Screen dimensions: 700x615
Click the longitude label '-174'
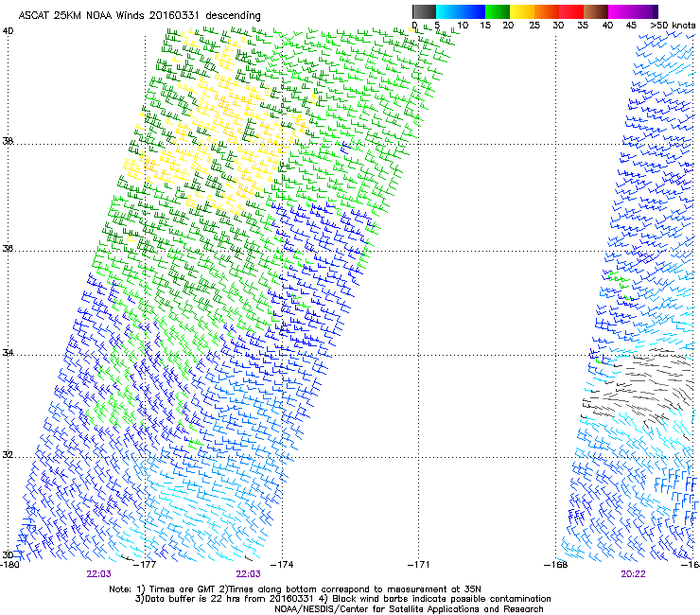(282, 565)
